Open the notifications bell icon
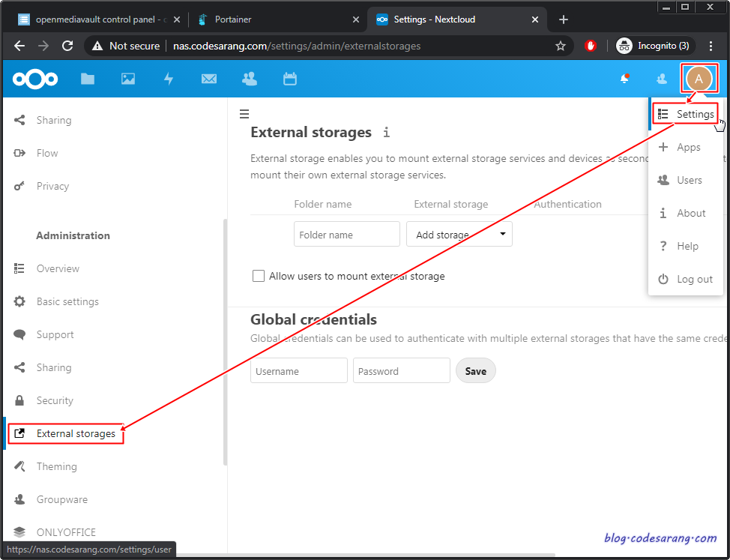The height and width of the screenshot is (560, 730). click(x=625, y=79)
